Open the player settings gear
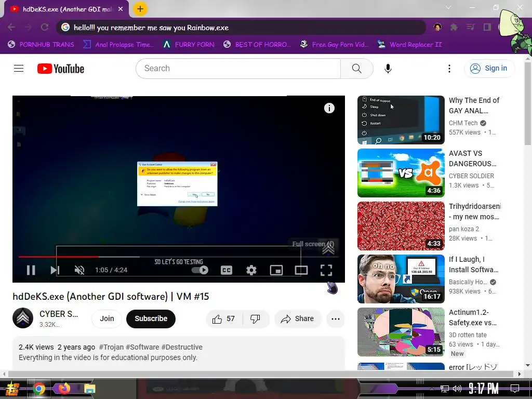The image size is (532, 399). (x=251, y=270)
